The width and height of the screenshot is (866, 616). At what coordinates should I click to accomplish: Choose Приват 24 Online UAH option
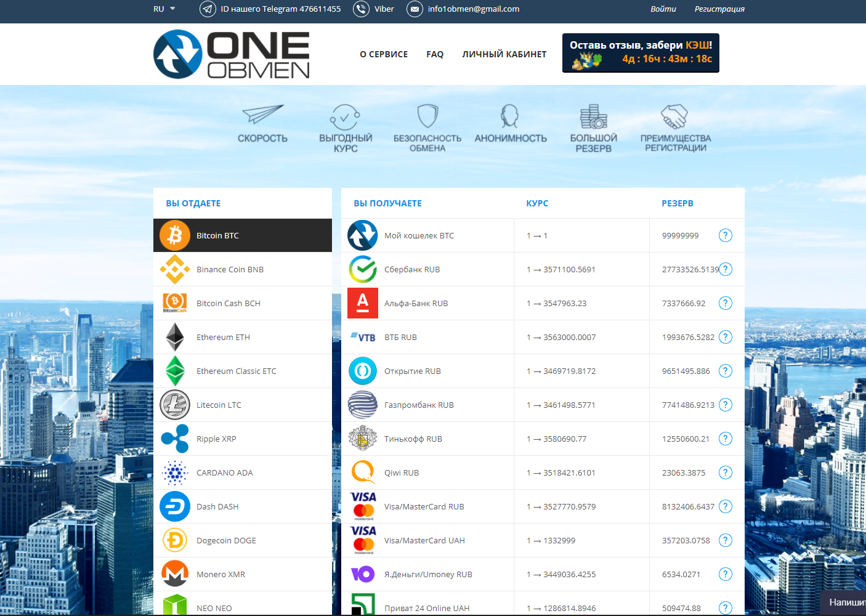[x=427, y=603]
